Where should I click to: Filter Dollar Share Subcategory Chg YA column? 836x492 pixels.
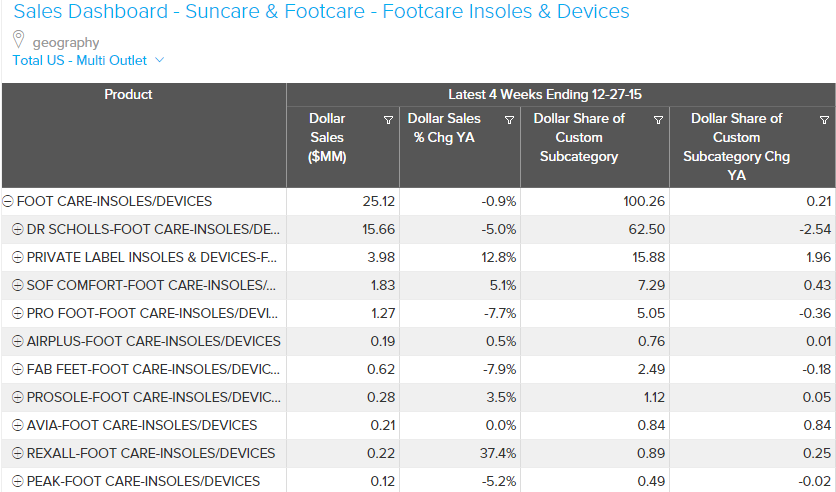coord(824,120)
